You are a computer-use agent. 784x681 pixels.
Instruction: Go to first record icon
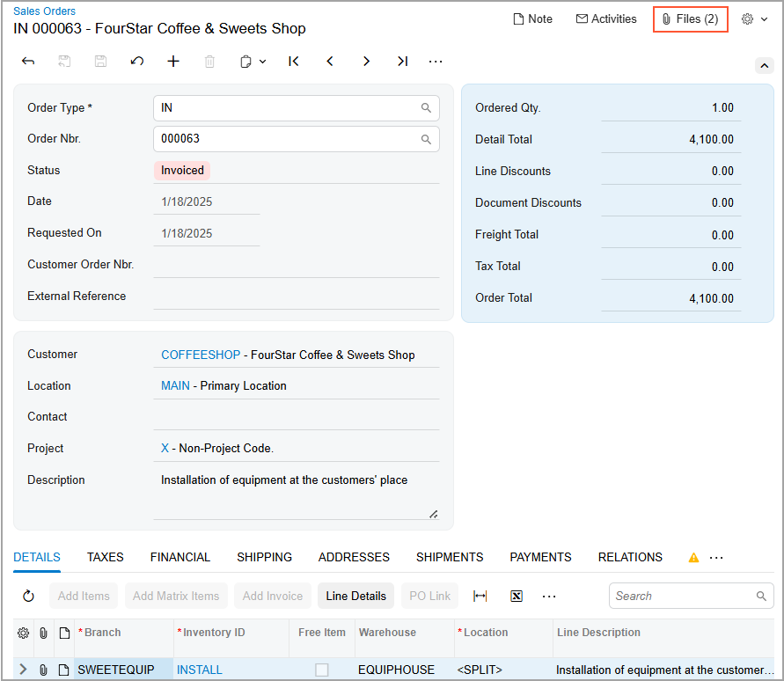tap(294, 62)
